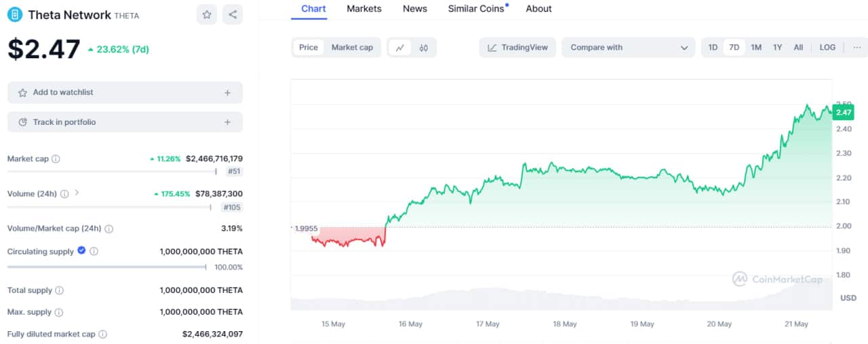Select Market cap chart mode
The height and width of the screenshot is (344, 868).
[x=352, y=47]
